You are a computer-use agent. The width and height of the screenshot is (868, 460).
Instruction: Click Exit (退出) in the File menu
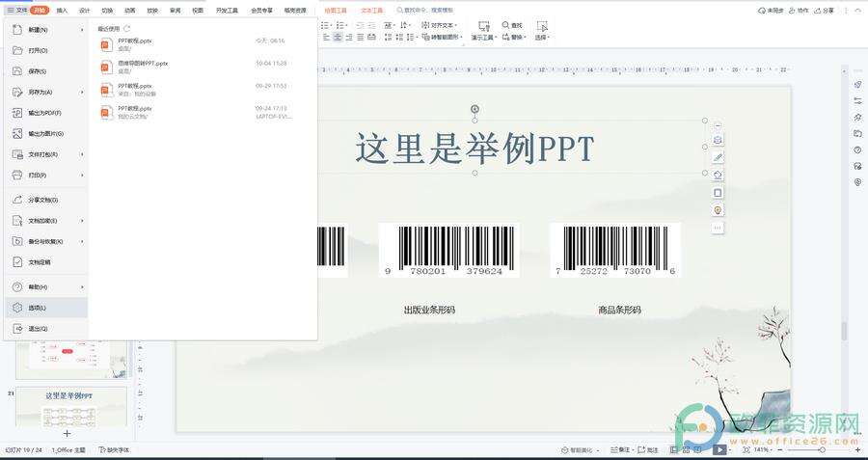pos(45,328)
